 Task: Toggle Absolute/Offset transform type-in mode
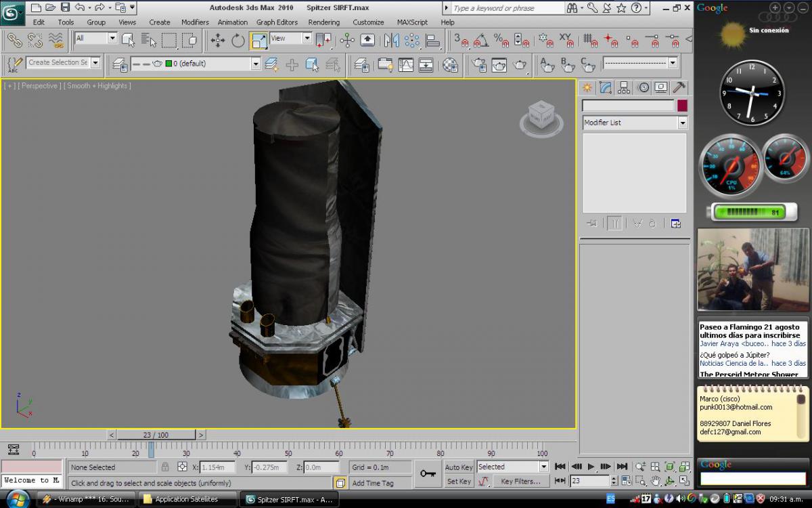[182, 467]
